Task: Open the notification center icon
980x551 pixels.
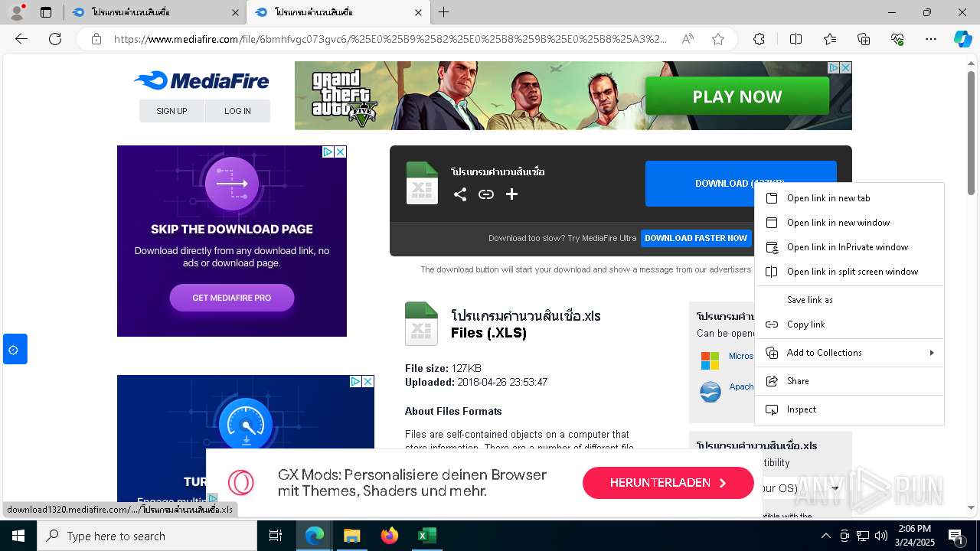Action: [956, 536]
